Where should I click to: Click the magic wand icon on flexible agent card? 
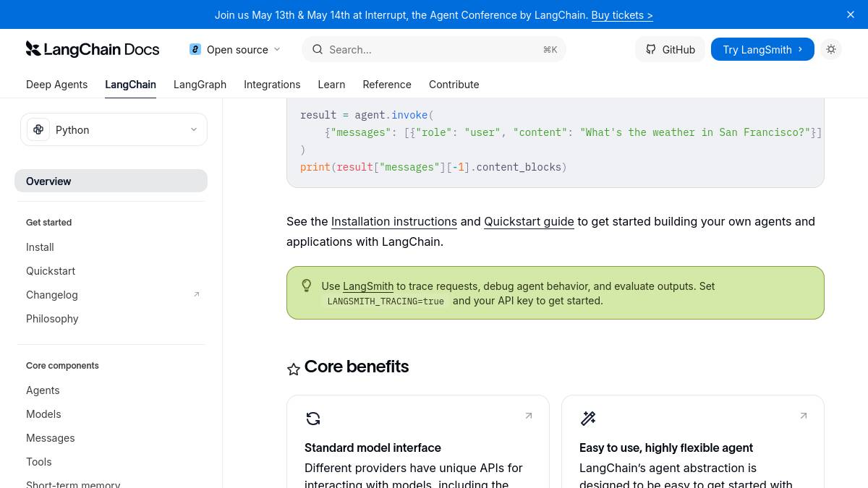[588, 419]
